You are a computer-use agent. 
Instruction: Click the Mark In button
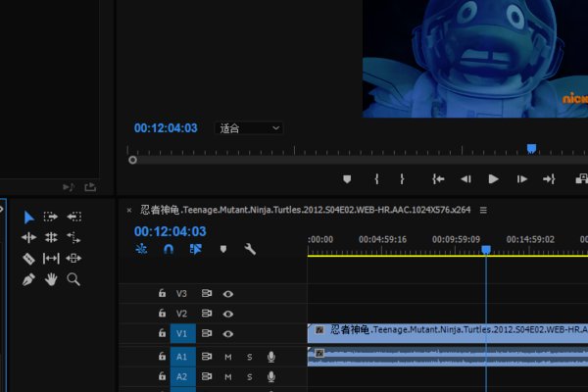[376, 179]
